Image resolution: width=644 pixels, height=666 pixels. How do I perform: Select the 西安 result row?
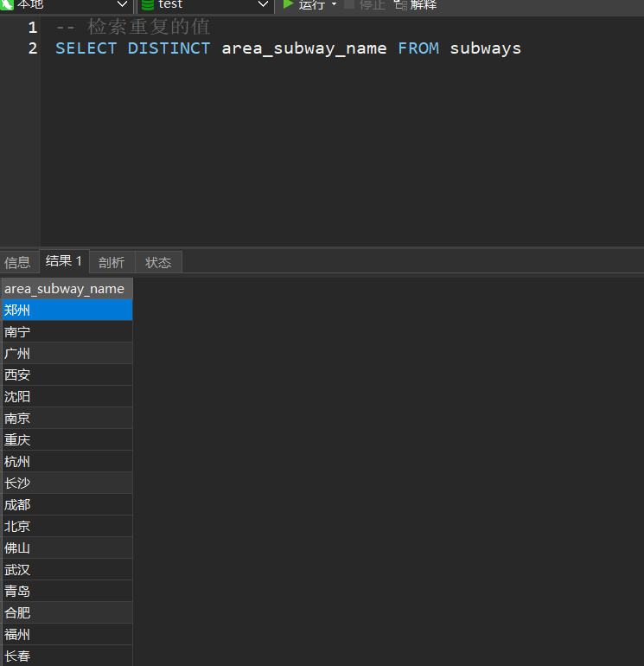tap(67, 375)
